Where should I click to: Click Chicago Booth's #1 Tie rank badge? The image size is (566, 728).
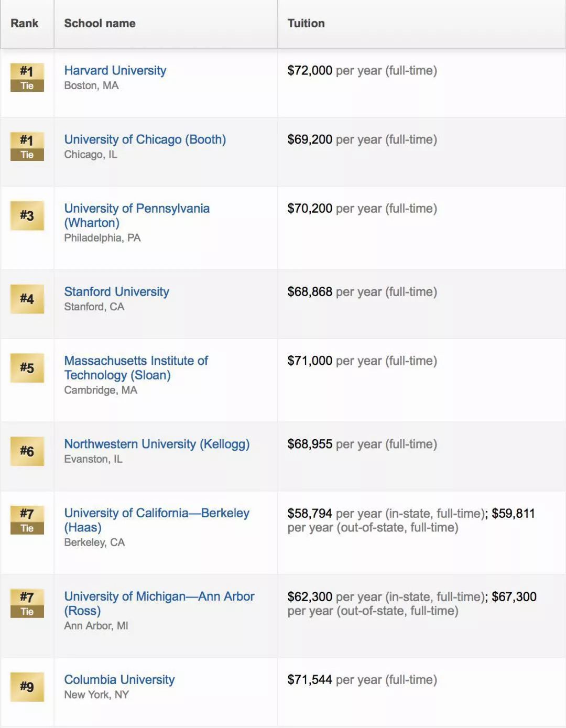tap(27, 147)
